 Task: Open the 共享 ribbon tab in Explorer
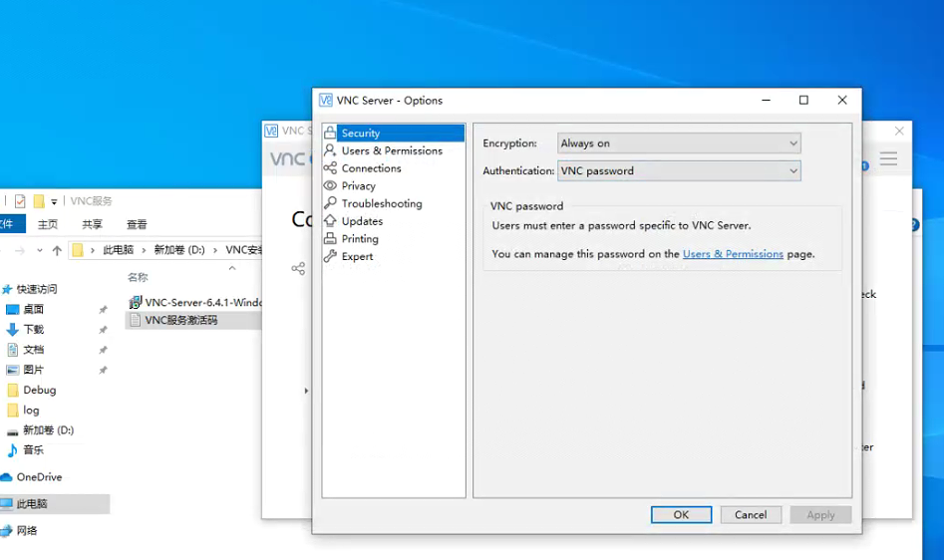click(92, 224)
